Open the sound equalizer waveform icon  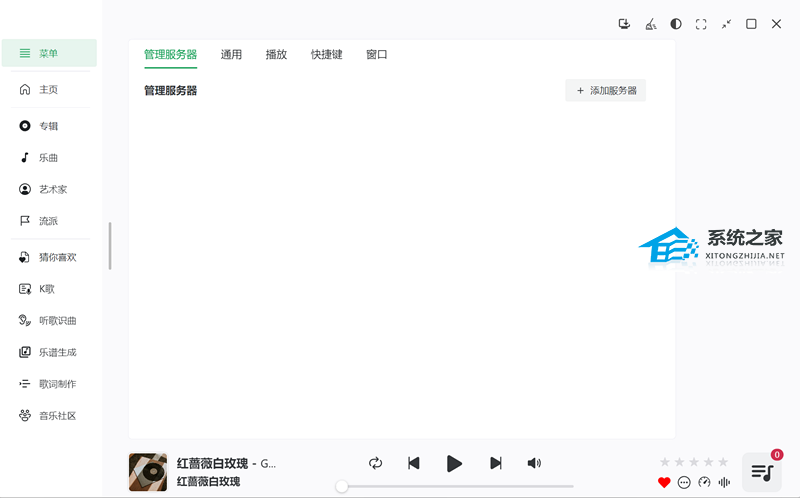[x=724, y=482]
